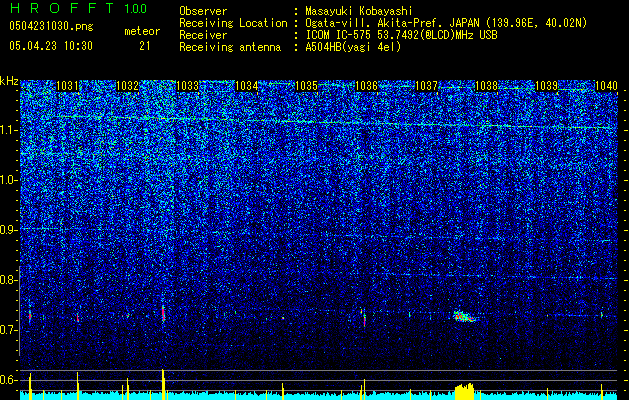Screen dimensions: 629x400
Task: Click the 1031 time marker
Action: pos(67,86)
